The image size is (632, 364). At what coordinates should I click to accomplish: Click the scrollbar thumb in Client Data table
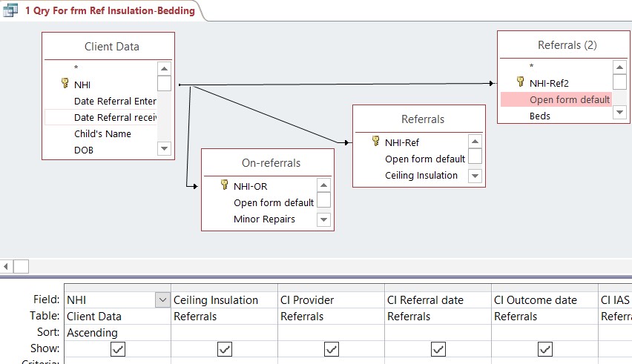click(164, 83)
